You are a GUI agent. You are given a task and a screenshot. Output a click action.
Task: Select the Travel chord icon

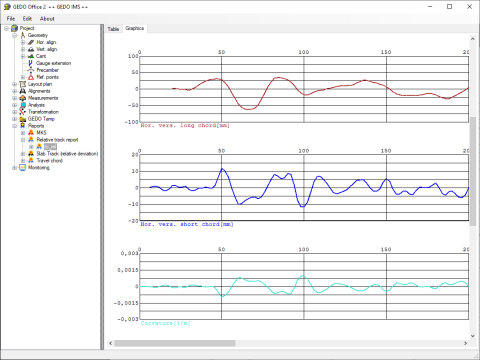click(31, 161)
